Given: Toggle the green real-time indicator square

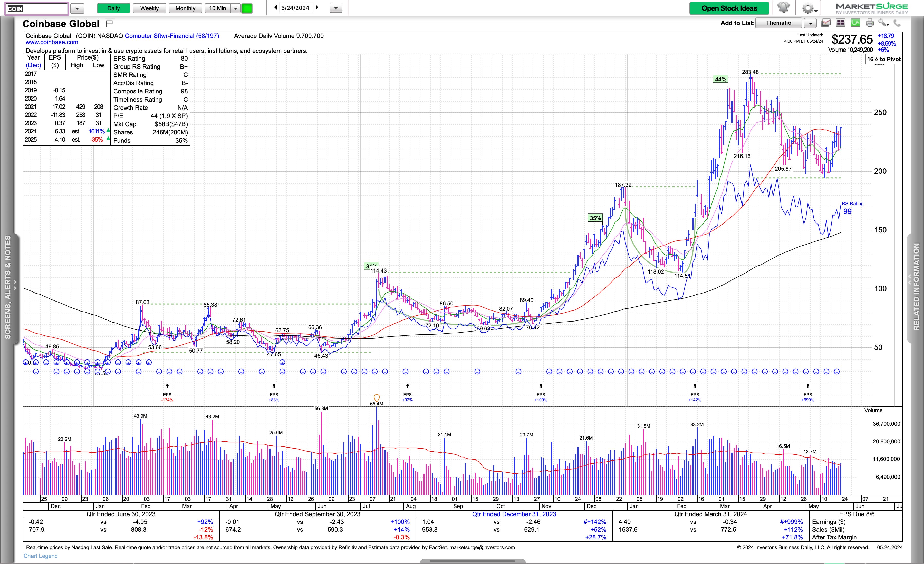Looking at the screenshot, I should 247,8.
